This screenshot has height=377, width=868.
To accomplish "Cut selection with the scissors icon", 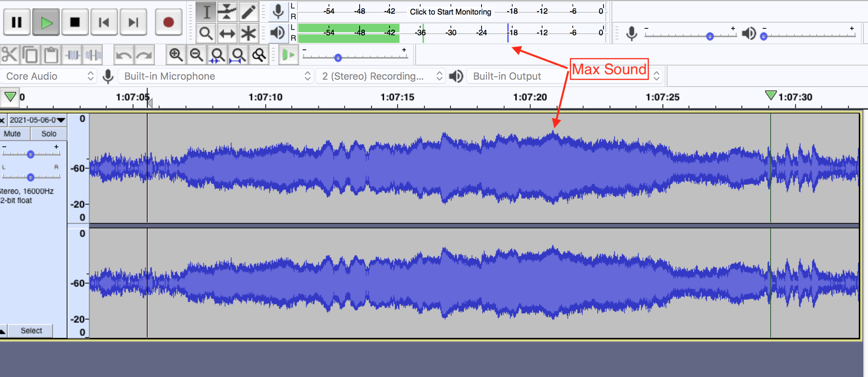I will point(9,55).
